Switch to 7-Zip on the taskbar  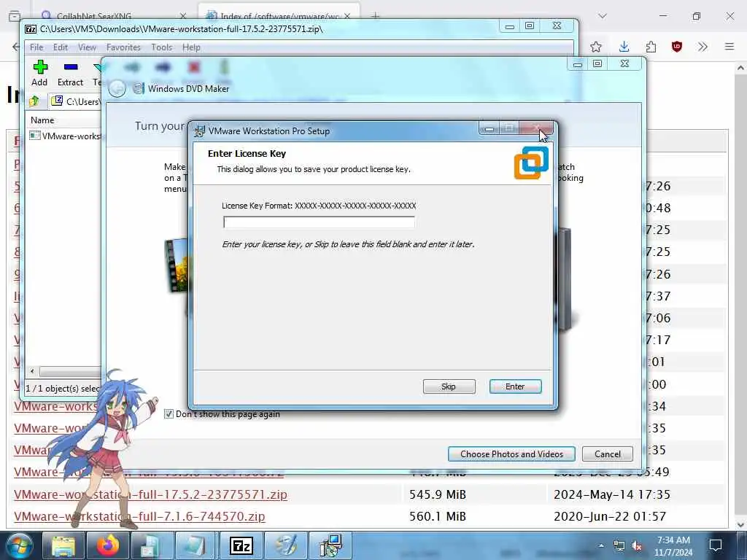(241, 545)
